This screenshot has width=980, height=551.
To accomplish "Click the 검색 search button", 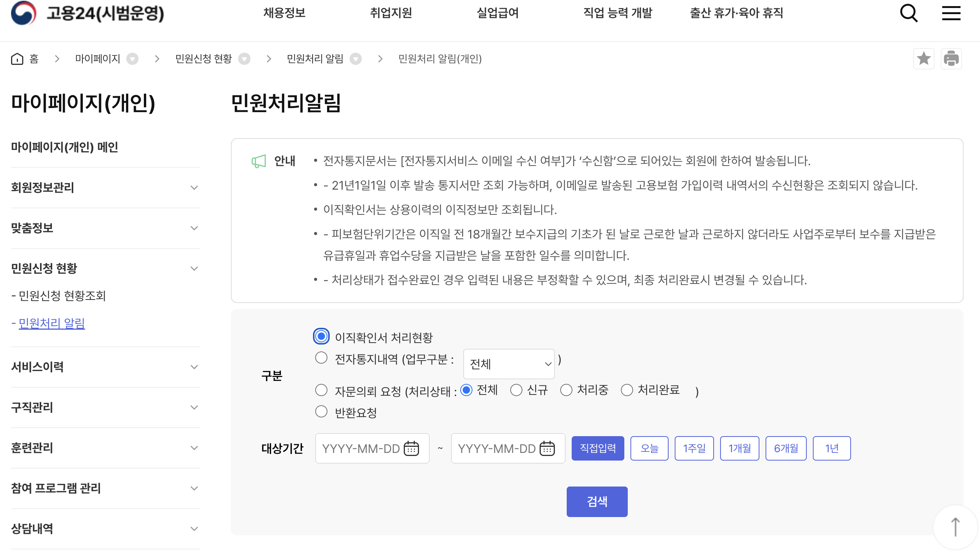I will tap(597, 501).
